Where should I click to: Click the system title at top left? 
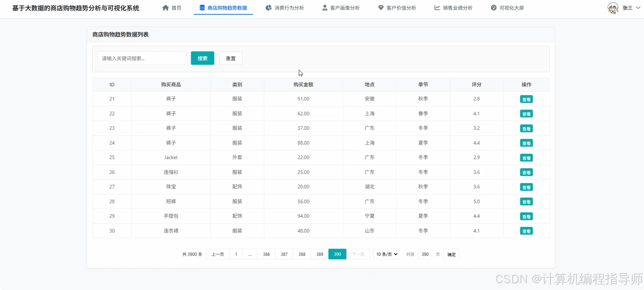click(x=76, y=8)
